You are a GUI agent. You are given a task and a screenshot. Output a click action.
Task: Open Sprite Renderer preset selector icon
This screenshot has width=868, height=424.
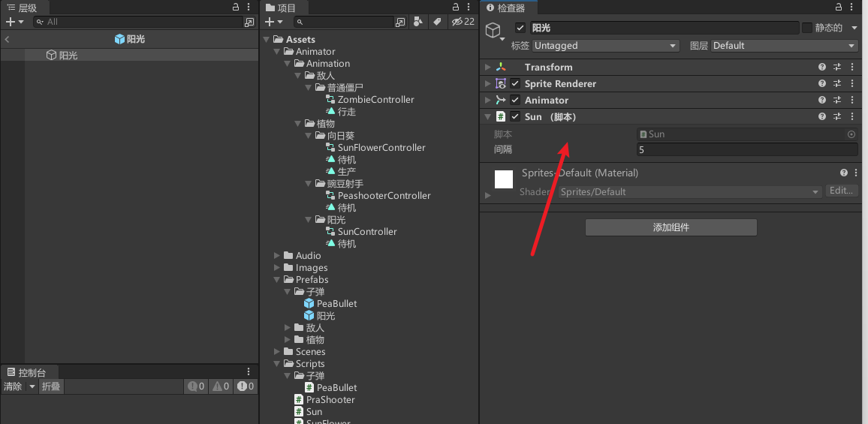click(x=837, y=84)
